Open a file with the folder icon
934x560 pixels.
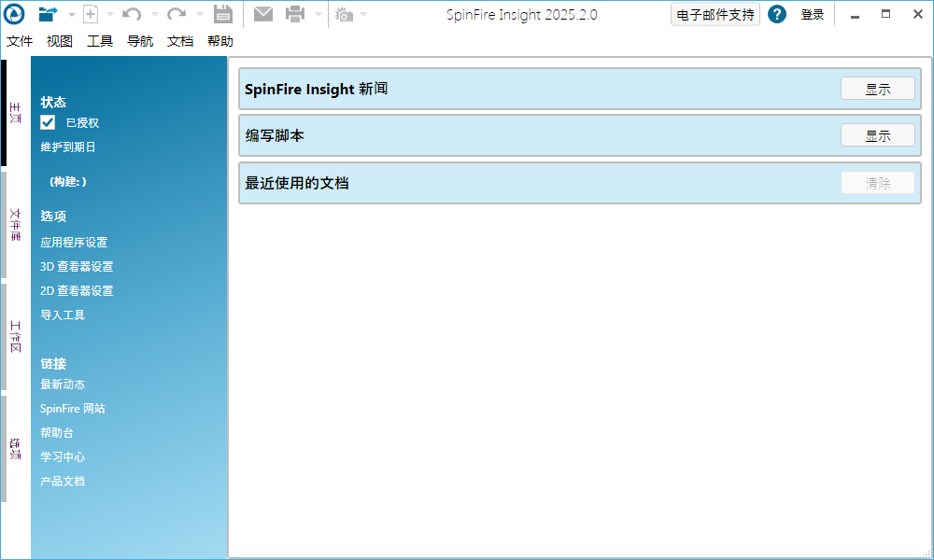tap(48, 14)
